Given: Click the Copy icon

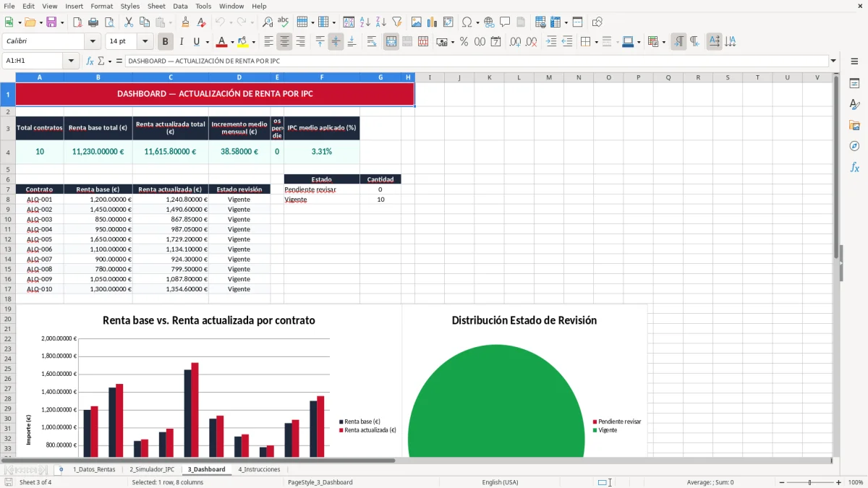Looking at the screenshot, I should (143, 22).
